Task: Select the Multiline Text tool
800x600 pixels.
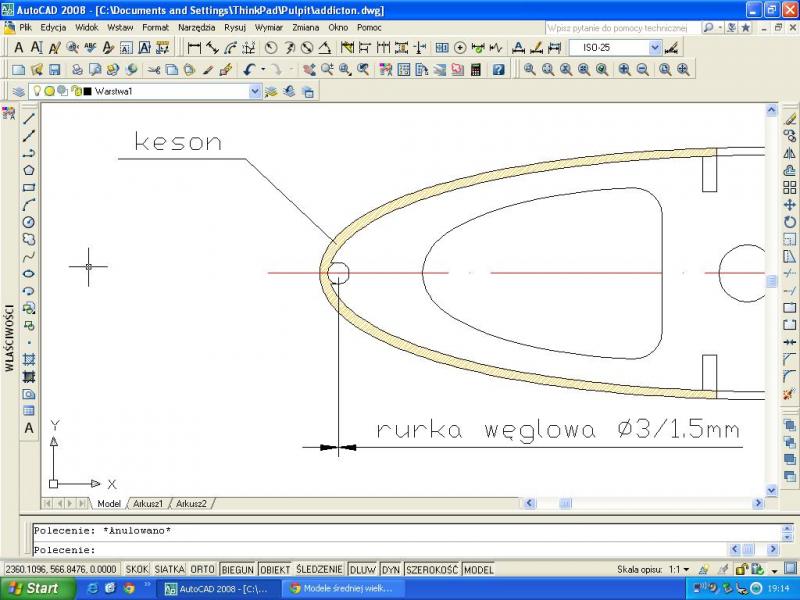Action: [x=29, y=428]
